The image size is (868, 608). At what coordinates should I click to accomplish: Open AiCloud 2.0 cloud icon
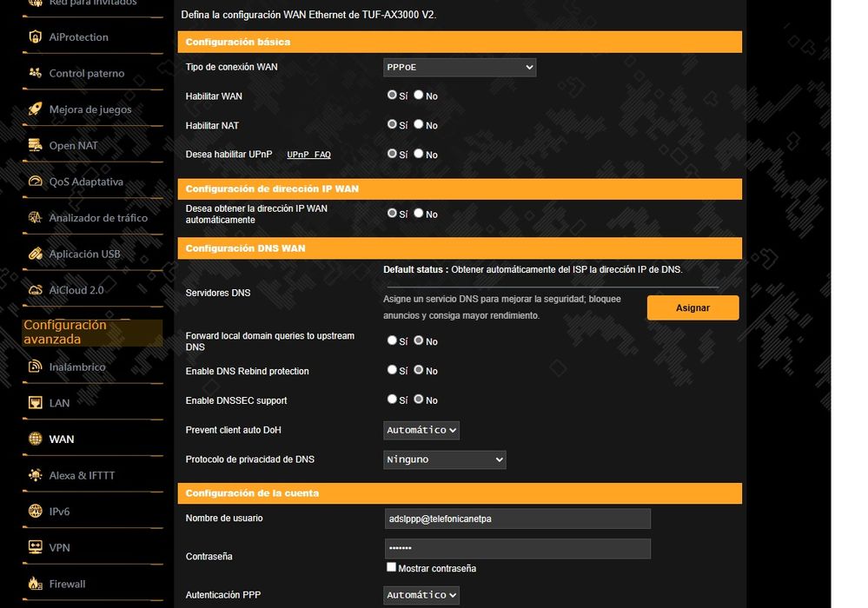[x=35, y=290]
